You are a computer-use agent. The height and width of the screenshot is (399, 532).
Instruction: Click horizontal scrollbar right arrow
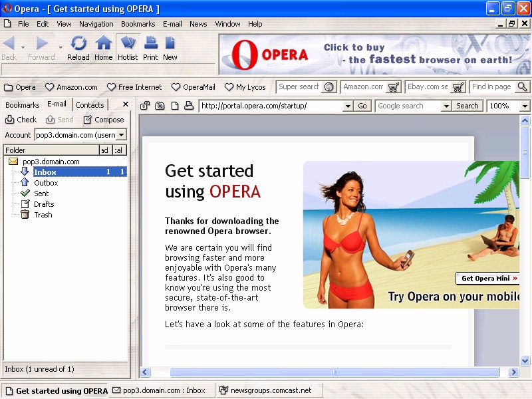[513, 372]
